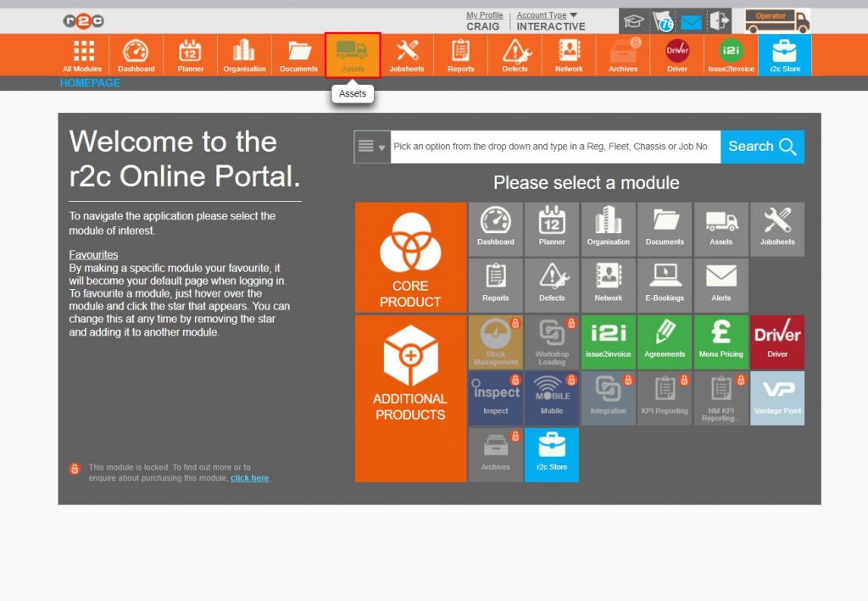
Task: Select the issue2invoice i2i icon
Action: pos(731,53)
